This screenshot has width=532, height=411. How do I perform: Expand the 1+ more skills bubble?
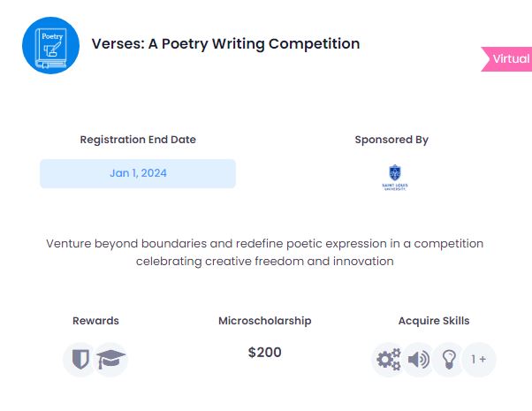[x=479, y=360]
